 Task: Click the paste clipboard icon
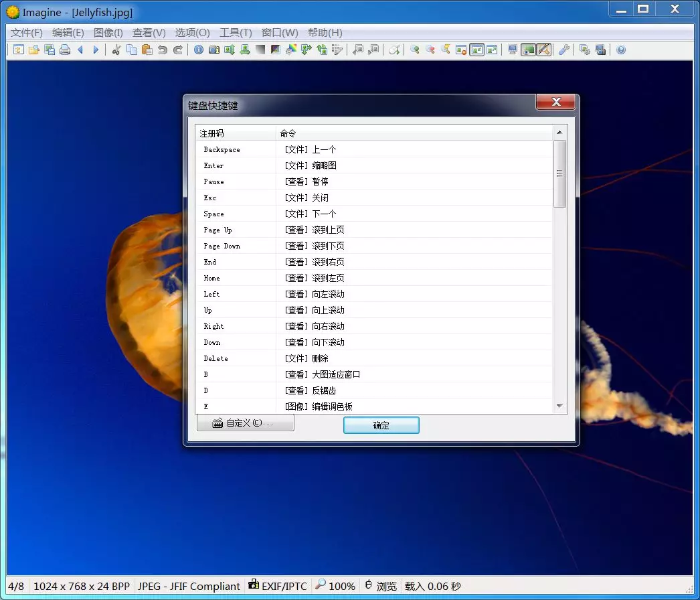[147, 50]
